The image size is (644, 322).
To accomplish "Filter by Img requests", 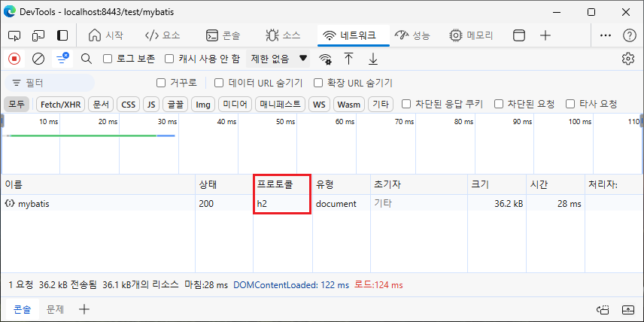I will (x=203, y=105).
